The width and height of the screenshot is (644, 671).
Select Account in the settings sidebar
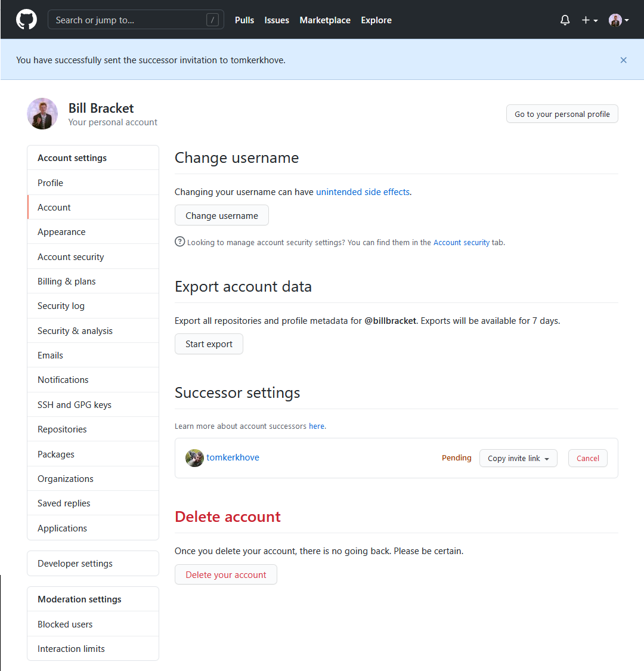tap(93, 207)
